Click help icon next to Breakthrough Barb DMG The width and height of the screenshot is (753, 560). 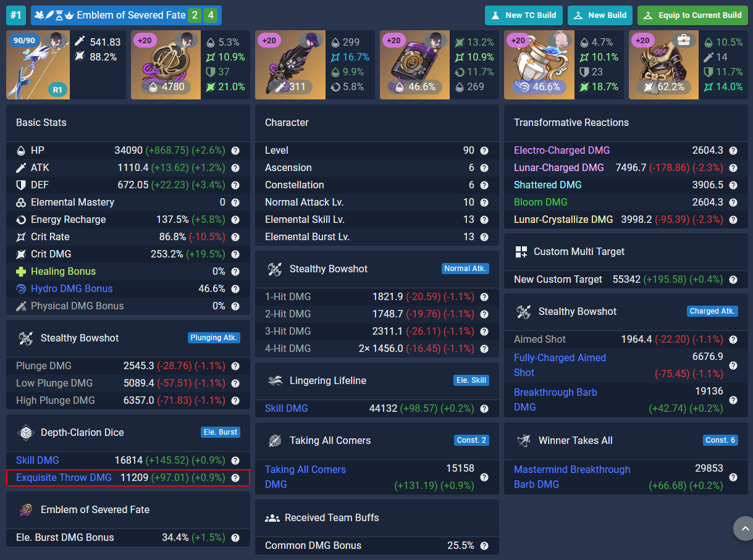tap(733, 400)
